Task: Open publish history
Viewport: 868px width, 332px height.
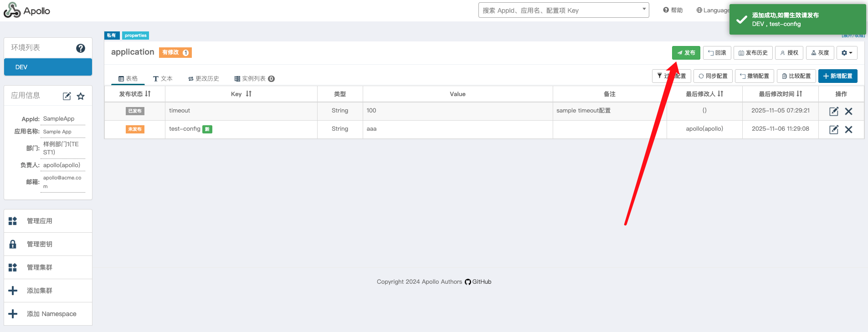Action: [x=753, y=53]
